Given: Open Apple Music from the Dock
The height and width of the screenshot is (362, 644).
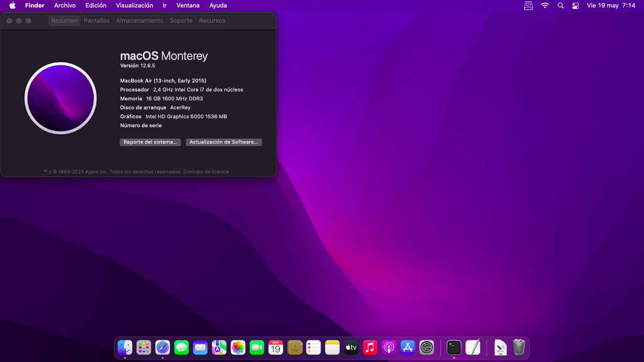Looking at the screenshot, I should coord(370,348).
